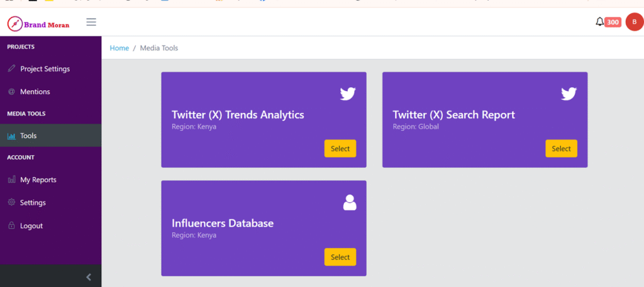
Task: Click the 300 notification badge
Action: [x=613, y=22]
